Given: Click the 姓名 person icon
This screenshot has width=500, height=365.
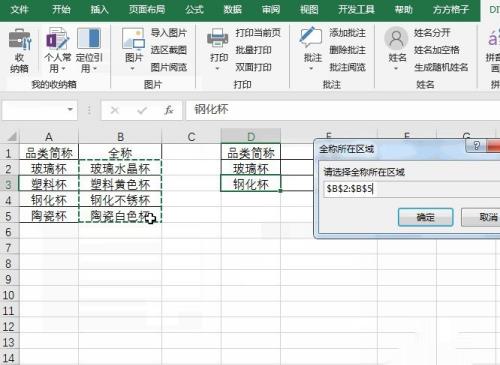Looking at the screenshot, I should pyautogui.click(x=397, y=38).
